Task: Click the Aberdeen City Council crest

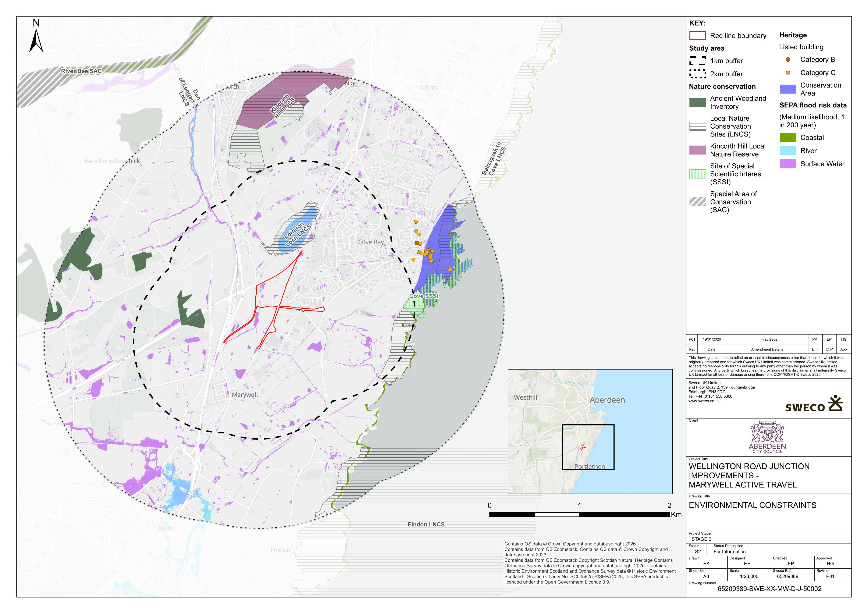Action: (x=767, y=437)
